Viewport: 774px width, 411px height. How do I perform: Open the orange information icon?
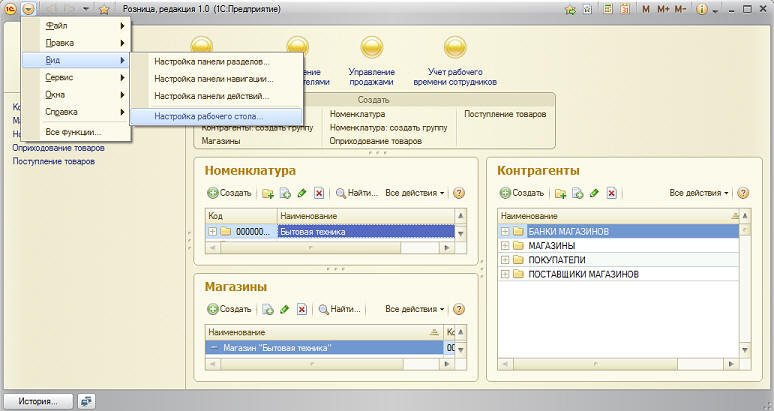(701, 9)
